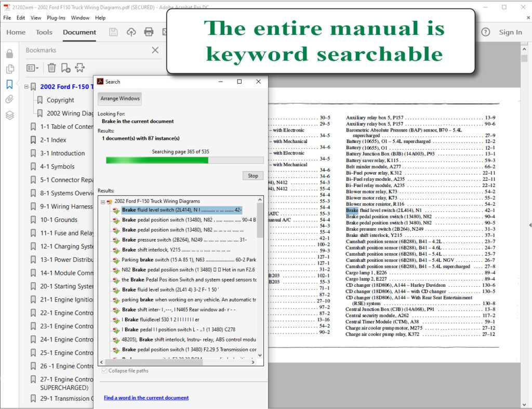532x409 pixels.
Task: Click Find a word in current document link
Action: point(146,398)
